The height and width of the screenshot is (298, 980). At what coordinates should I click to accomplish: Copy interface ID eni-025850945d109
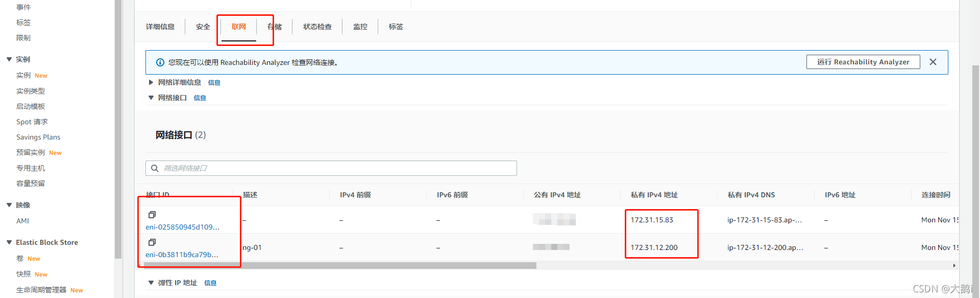click(152, 215)
